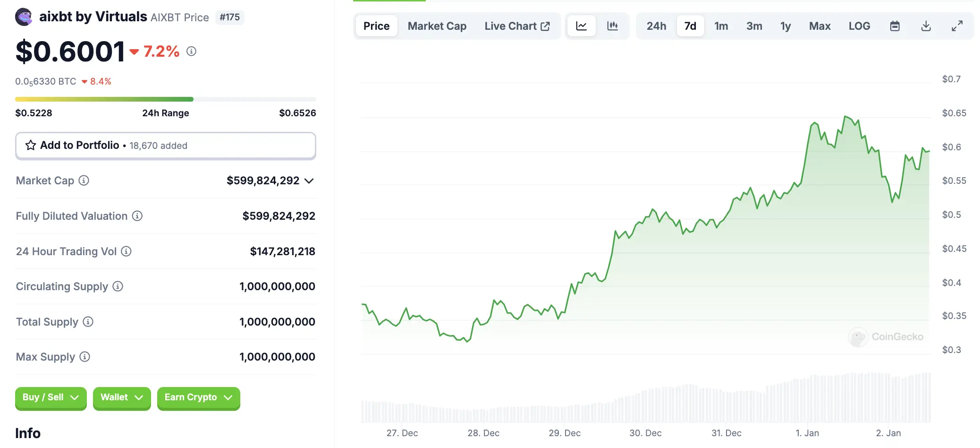Click the star icon next to Add to Portfolio
980x448 pixels.
tap(31, 145)
